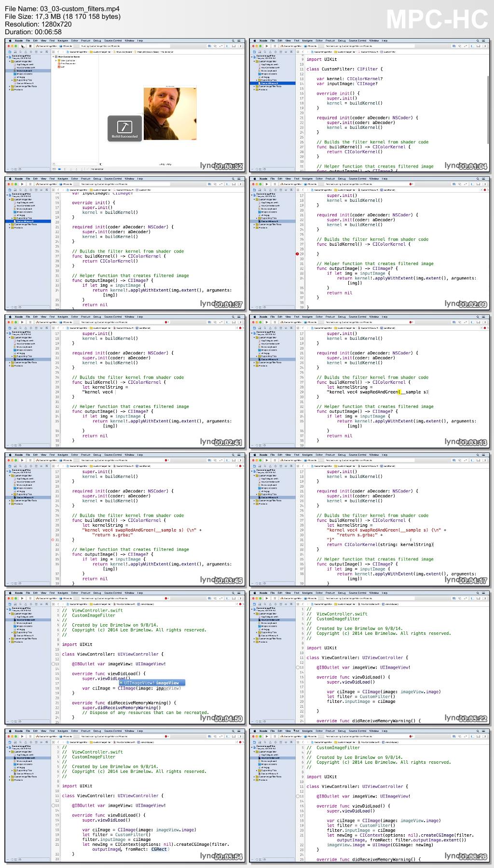Viewport: 494px width, 868px height.
Task: Expand View Controller item in 00:00:32 outline
Action: point(56,60)
